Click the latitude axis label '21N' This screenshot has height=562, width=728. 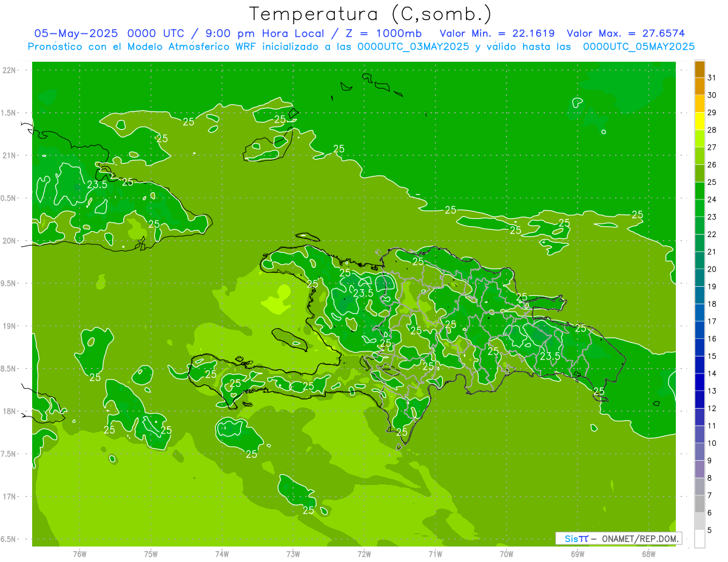tap(9, 155)
